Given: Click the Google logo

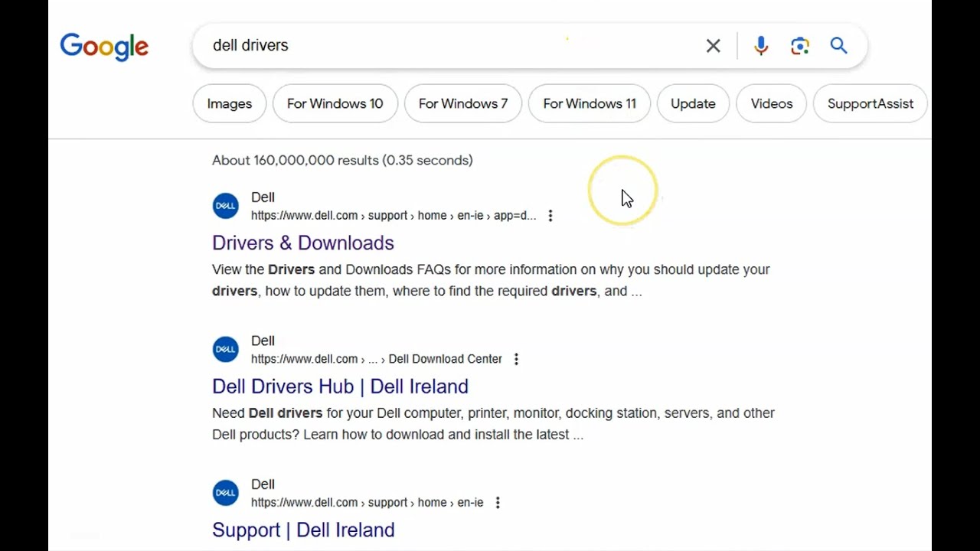Looking at the screenshot, I should pyautogui.click(x=104, y=47).
